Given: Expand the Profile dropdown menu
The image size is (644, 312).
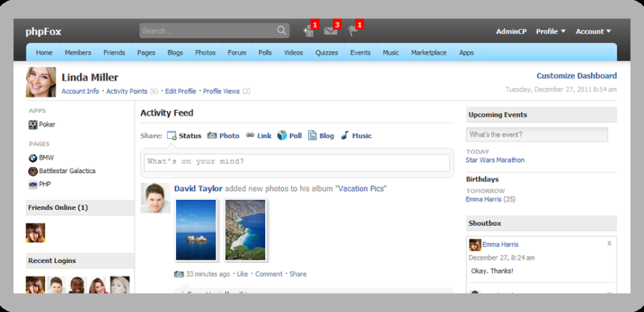Looking at the screenshot, I should [551, 31].
